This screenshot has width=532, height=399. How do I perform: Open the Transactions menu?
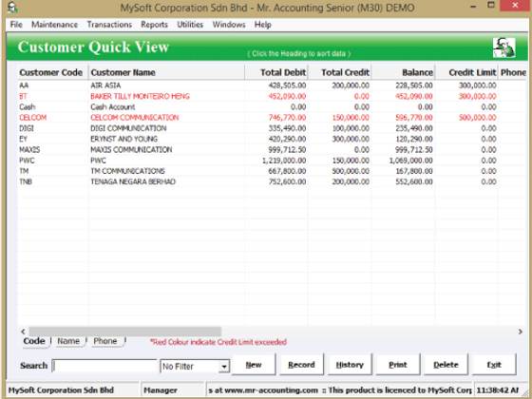pos(109,25)
